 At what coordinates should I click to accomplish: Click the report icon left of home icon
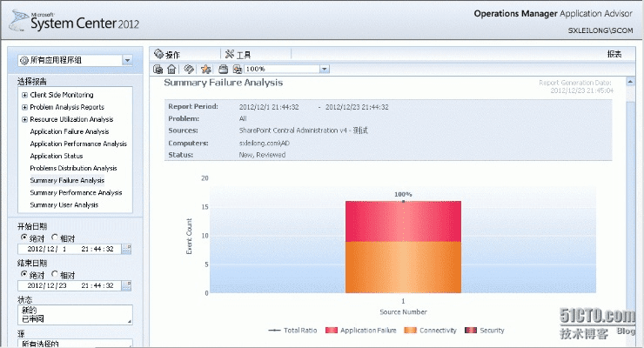pos(159,69)
